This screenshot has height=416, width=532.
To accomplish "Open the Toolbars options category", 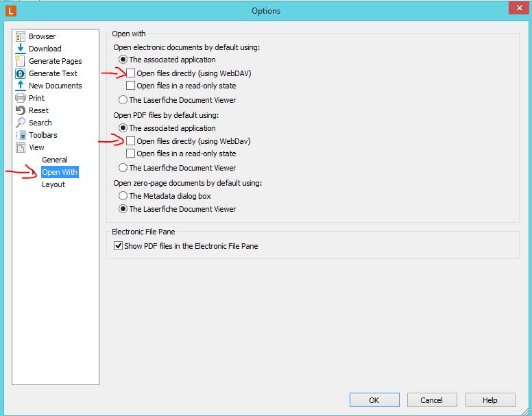I will pyautogui.click(x=43, y=135).
